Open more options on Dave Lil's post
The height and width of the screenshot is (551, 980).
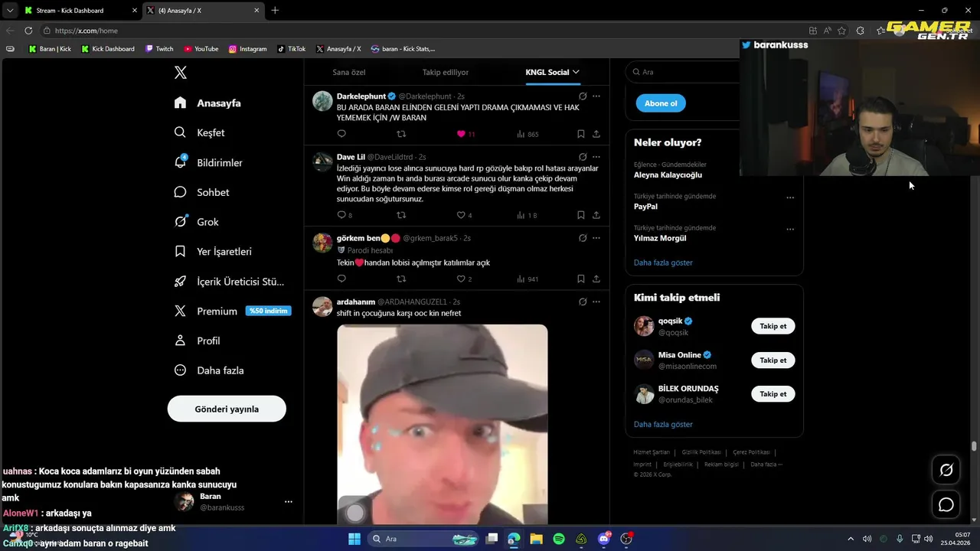pyautogui.click(x=596, y=157)
